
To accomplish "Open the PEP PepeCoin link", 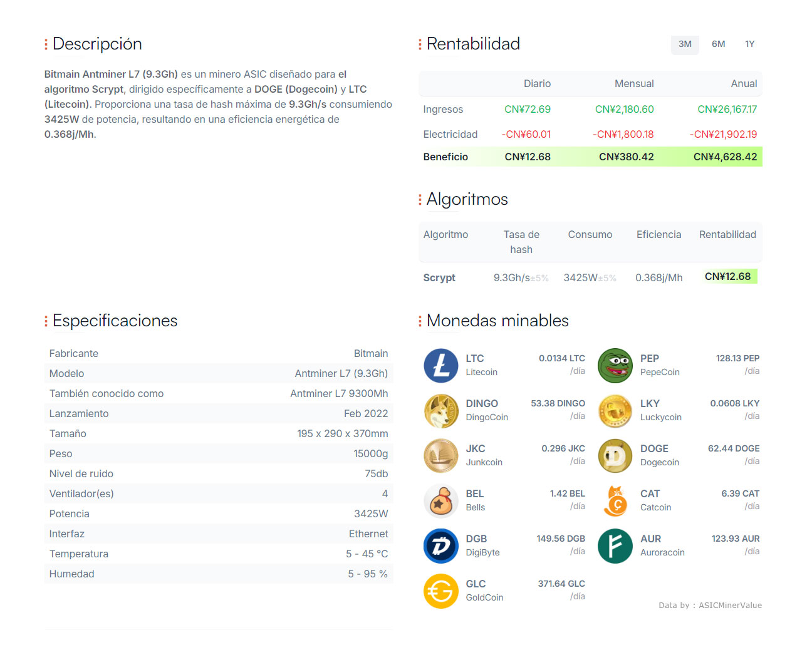I will click(x=660, y=365).
